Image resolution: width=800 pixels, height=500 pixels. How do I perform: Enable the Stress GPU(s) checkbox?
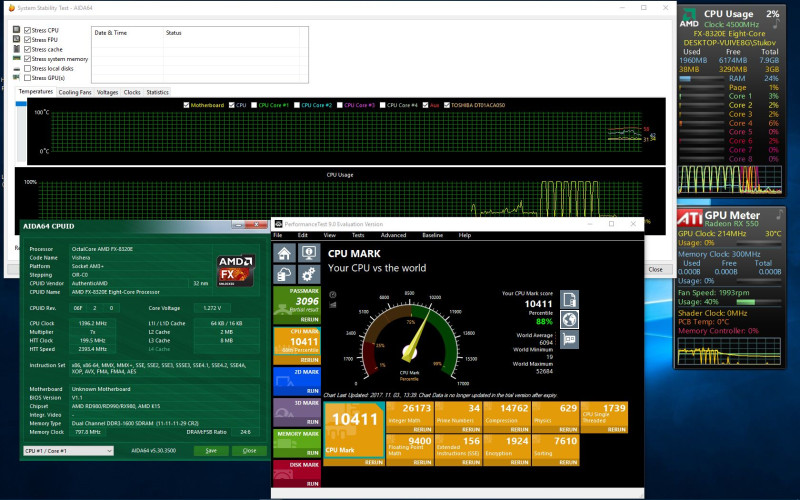pos(28,78)
